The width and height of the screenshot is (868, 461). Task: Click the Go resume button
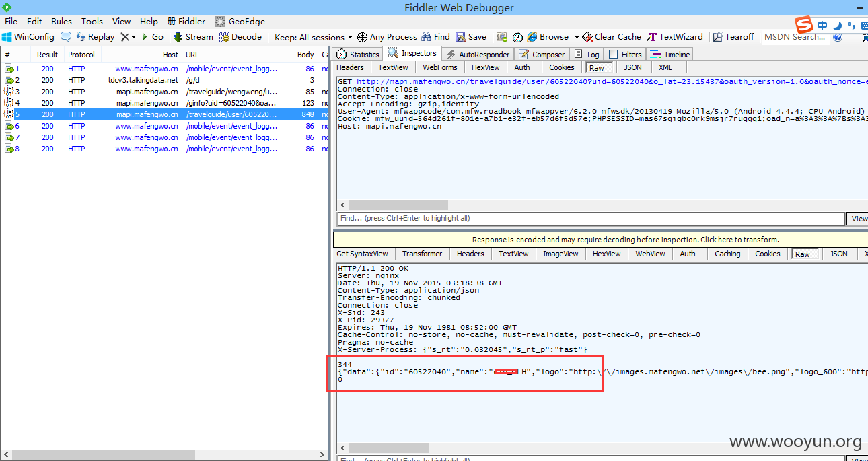pyautogui.click(x=152, y=37)
